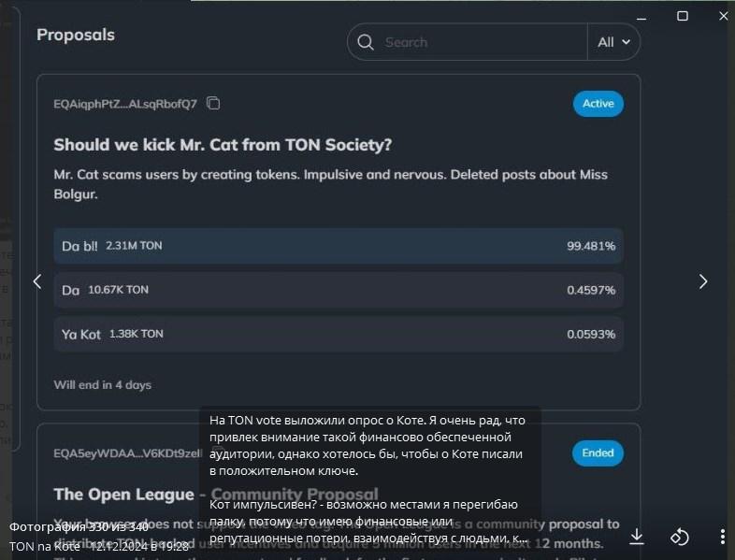Screen dimensions: 735x560
Task: Select the 'Da' 10.67K TON option
Action: (338, 290)
